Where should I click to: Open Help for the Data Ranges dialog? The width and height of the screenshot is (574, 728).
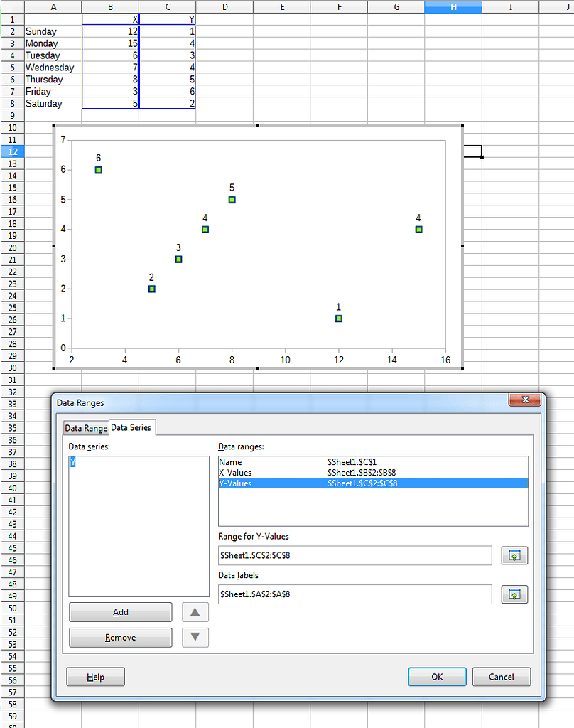(x=95, y=676)
